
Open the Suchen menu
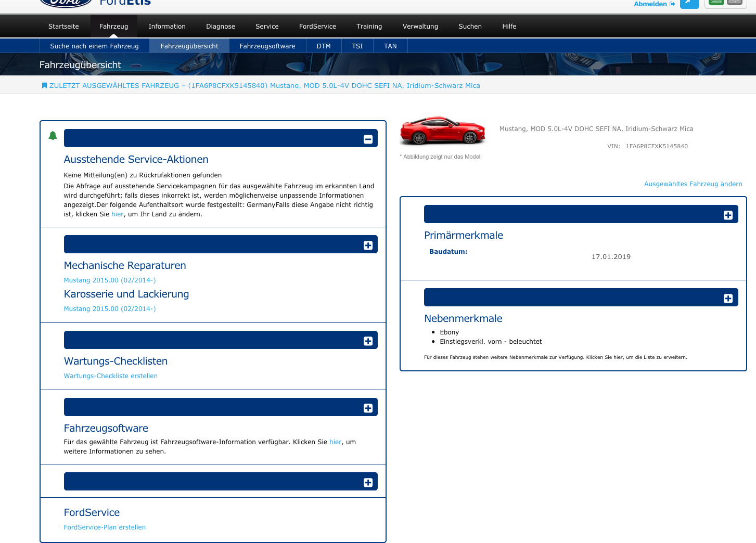coord(470,26)
